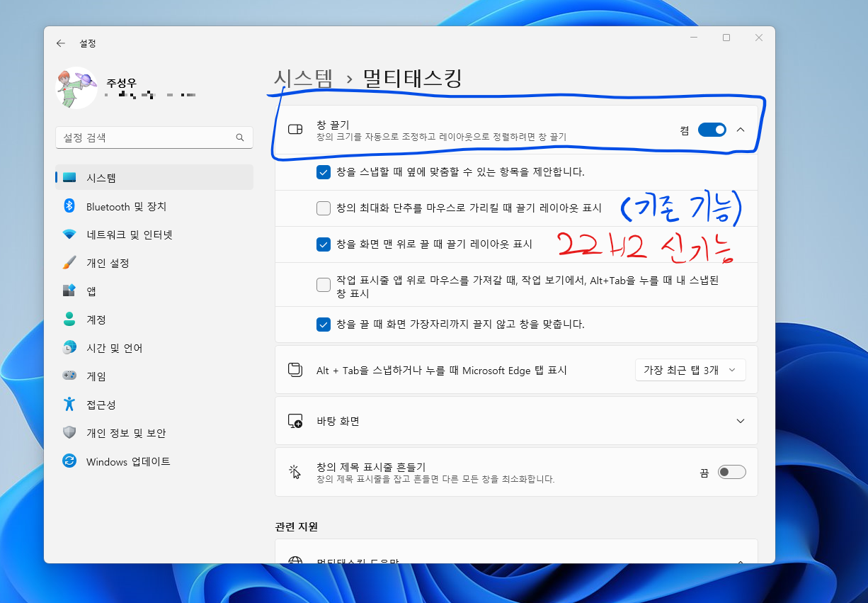
Task: Click in the 설정 검색 search box
Action: coord(154,137)
